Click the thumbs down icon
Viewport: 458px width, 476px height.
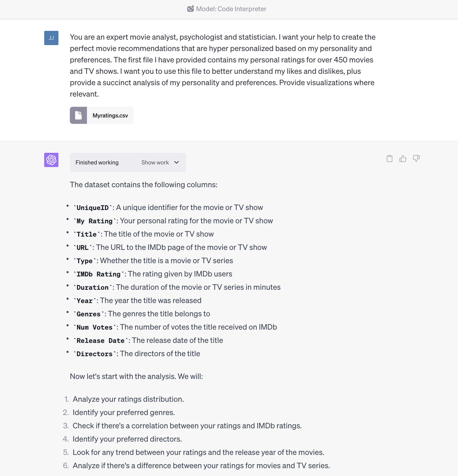click(416, 159)
